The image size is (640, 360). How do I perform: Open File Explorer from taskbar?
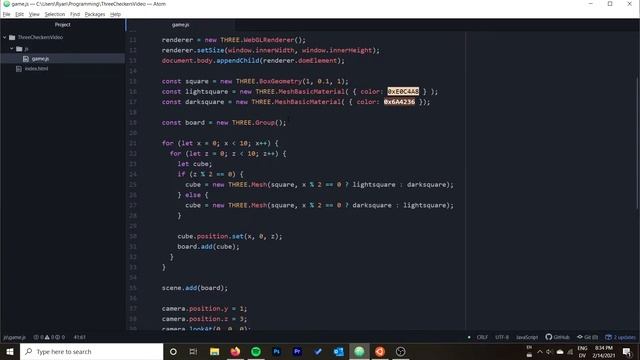pos(214,351)
